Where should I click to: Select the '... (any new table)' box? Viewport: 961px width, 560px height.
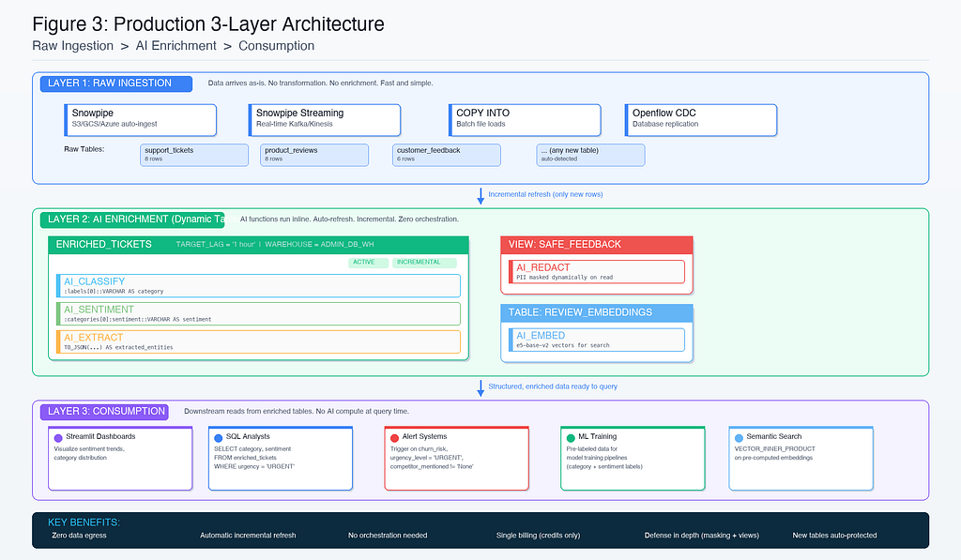coord(591,155)
